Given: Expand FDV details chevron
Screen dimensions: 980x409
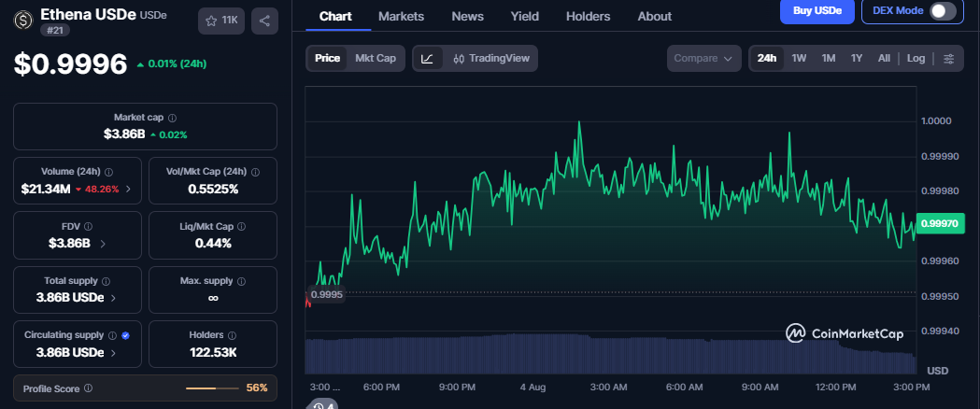Looking at the screenshot, I should 103,244.
